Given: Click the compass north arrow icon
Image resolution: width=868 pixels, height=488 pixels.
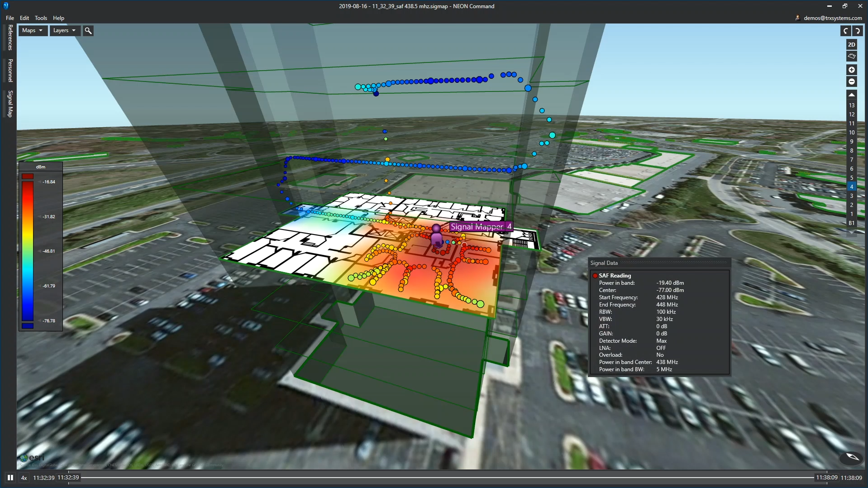Looking at the screenshot, I should click(x=852, y=457).
